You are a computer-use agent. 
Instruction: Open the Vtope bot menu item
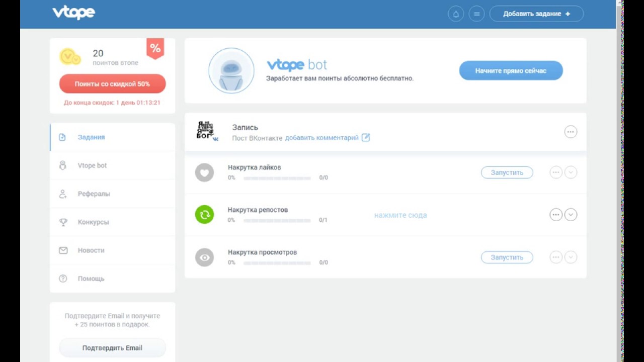(x=113, y=165)
